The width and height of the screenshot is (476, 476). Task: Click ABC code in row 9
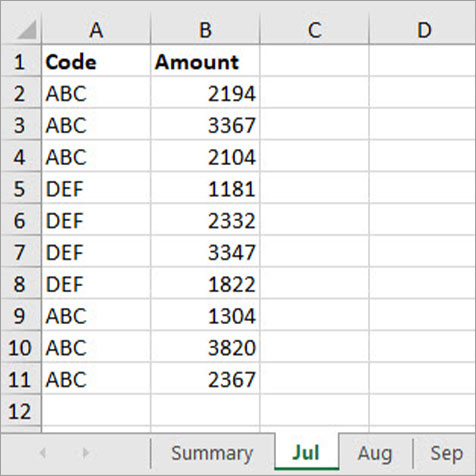point(96,315)
